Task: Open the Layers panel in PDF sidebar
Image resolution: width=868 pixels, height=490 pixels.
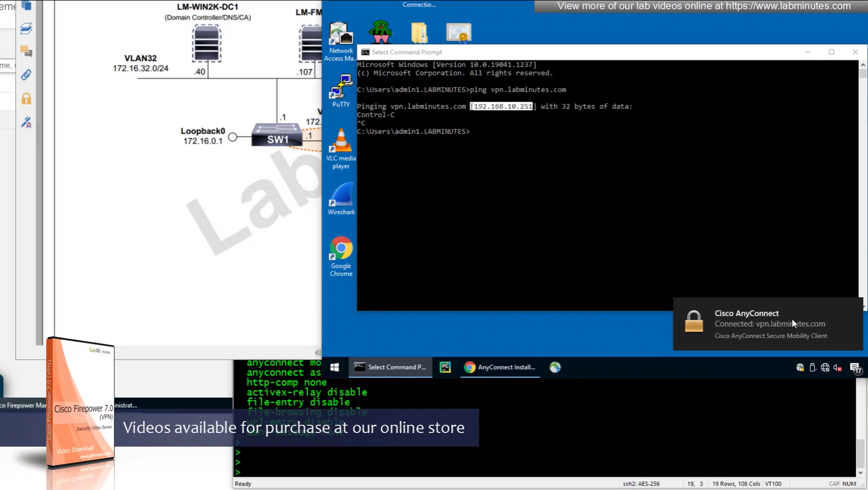Action: (26, 29)
